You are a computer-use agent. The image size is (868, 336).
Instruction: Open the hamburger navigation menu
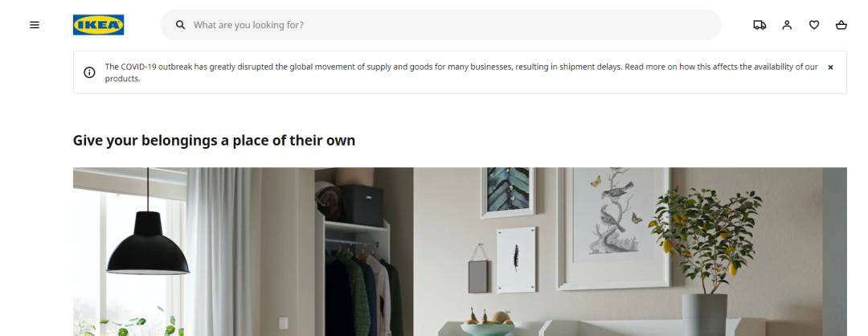[x=35, y=25]
